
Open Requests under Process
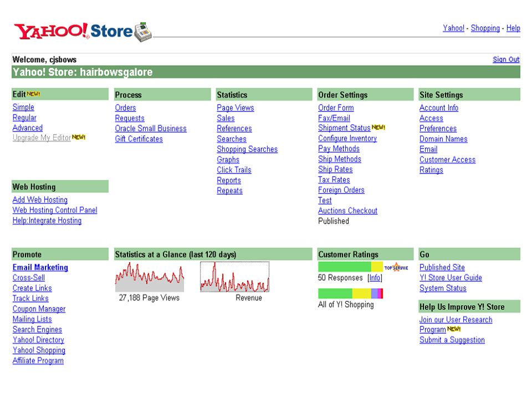(130, 119)
